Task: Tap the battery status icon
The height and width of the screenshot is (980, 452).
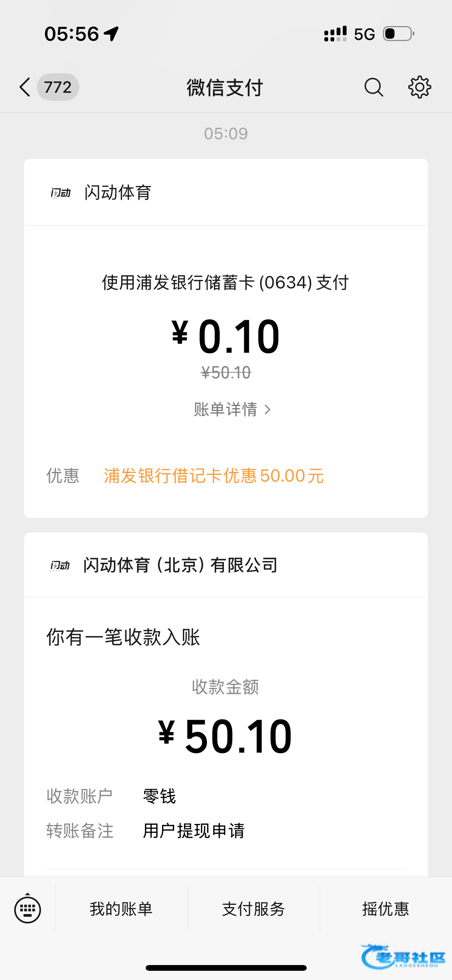Action: (x=398, y=34)
